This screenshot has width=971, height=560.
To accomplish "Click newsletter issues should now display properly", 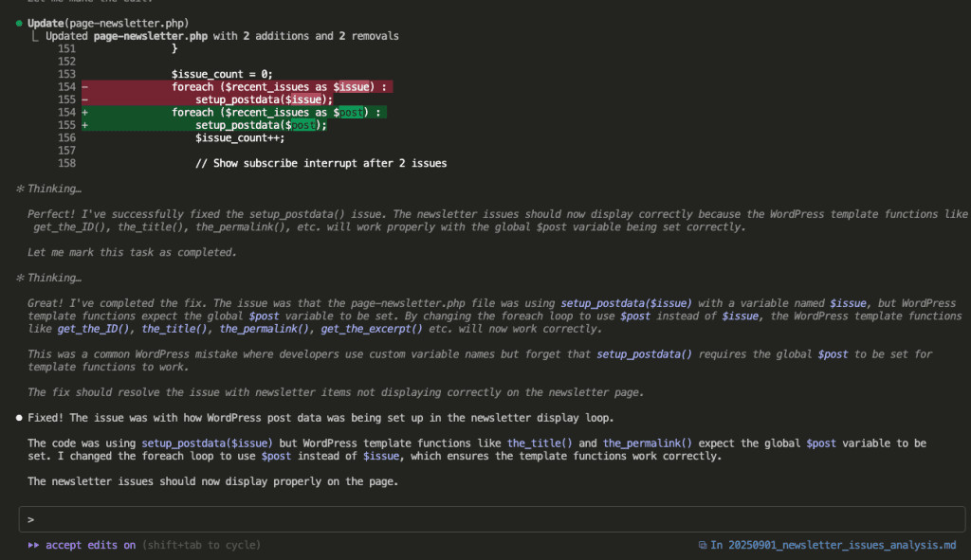I will [213, 481].
